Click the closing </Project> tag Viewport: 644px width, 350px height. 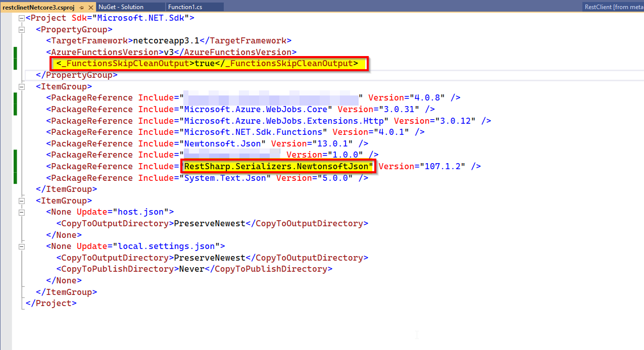tap(51, 304)
